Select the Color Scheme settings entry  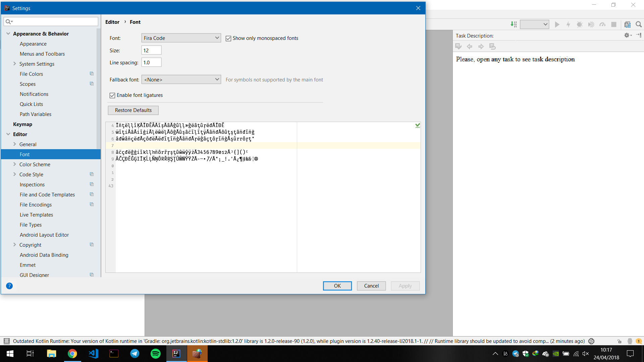(35, 164)
